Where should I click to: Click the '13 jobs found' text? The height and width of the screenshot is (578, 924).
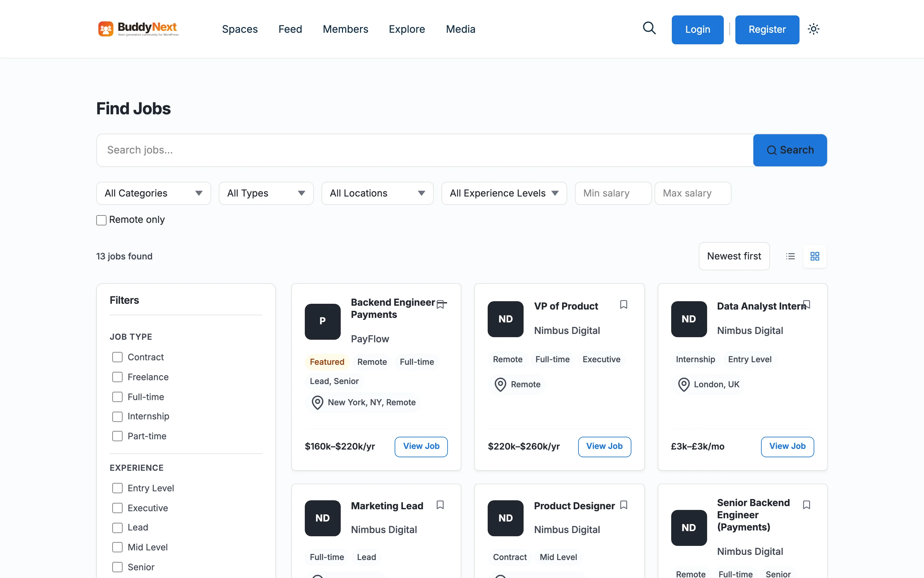click(124, 256)
